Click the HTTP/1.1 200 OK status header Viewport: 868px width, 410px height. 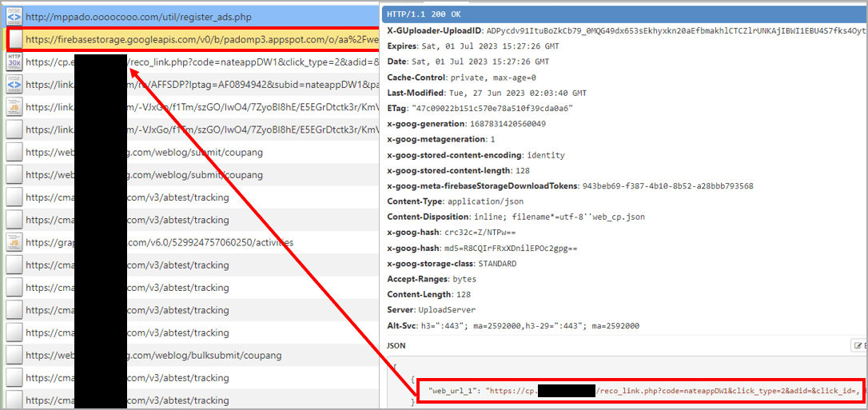pos(424,14)
